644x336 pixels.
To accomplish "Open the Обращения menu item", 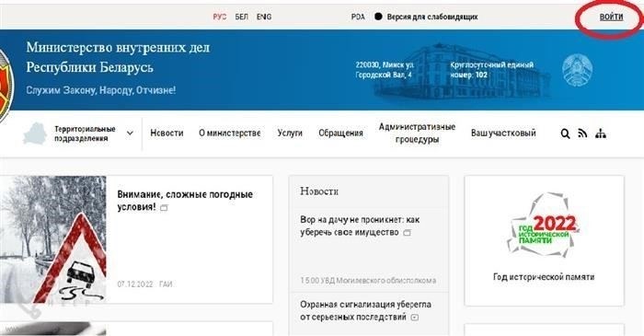I will [341, 133].
